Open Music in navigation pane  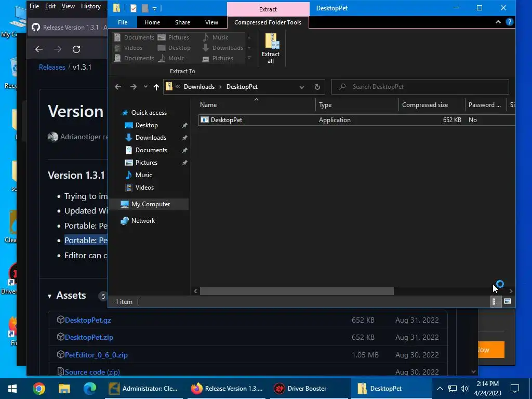(x=143, y=175)
